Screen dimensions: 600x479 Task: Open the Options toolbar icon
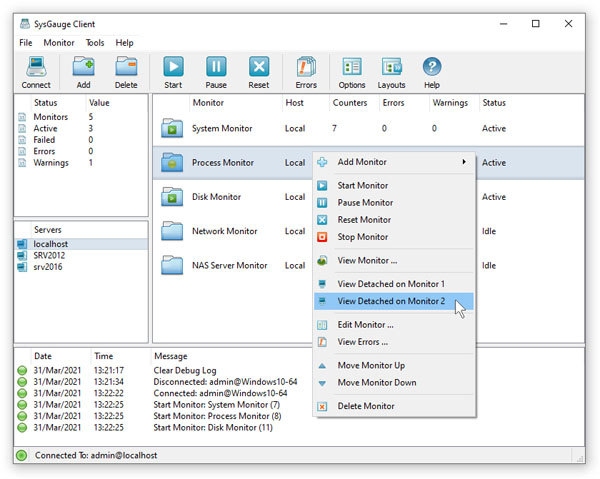tap(352, 67)
